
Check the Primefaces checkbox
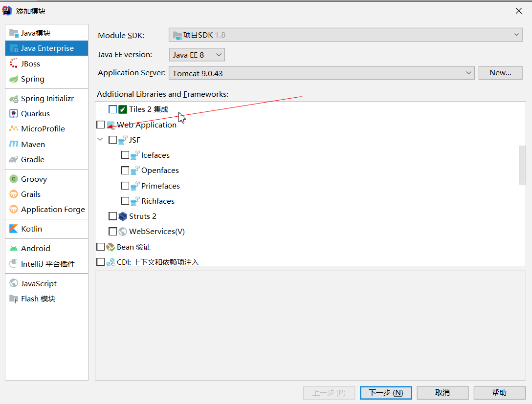125,186
